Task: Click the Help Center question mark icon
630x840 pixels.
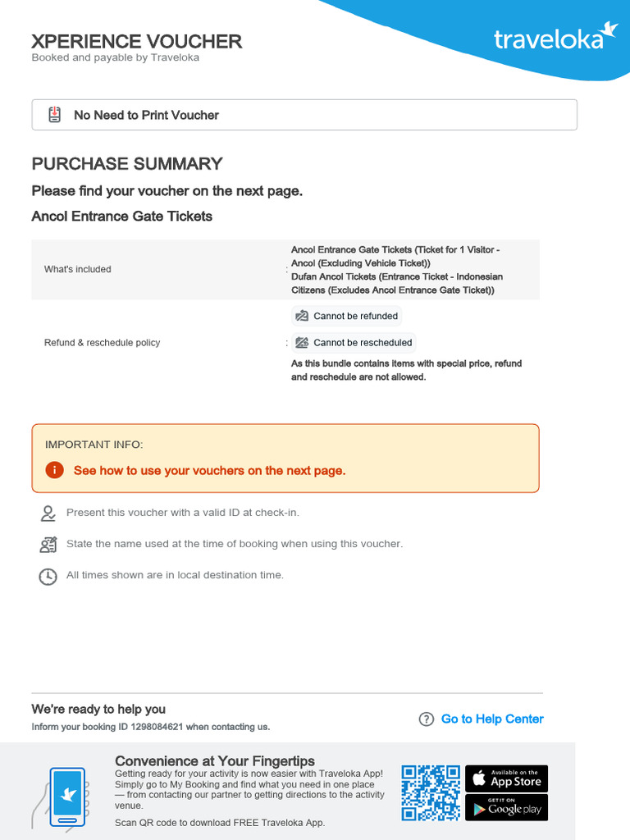Action: coord(426,719)
